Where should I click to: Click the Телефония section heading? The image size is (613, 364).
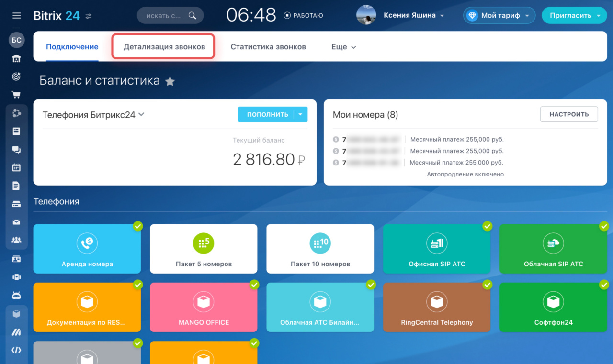point(56,201)
